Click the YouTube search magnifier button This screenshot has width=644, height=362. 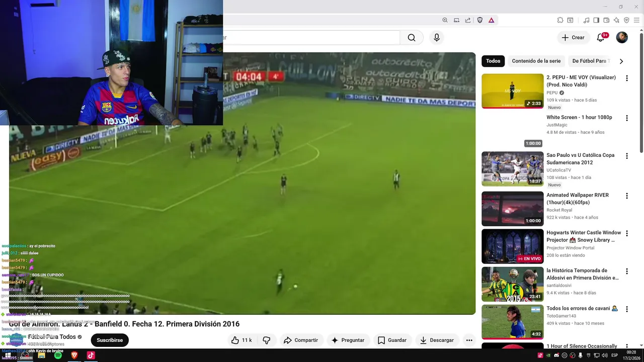tap(412, 38)
